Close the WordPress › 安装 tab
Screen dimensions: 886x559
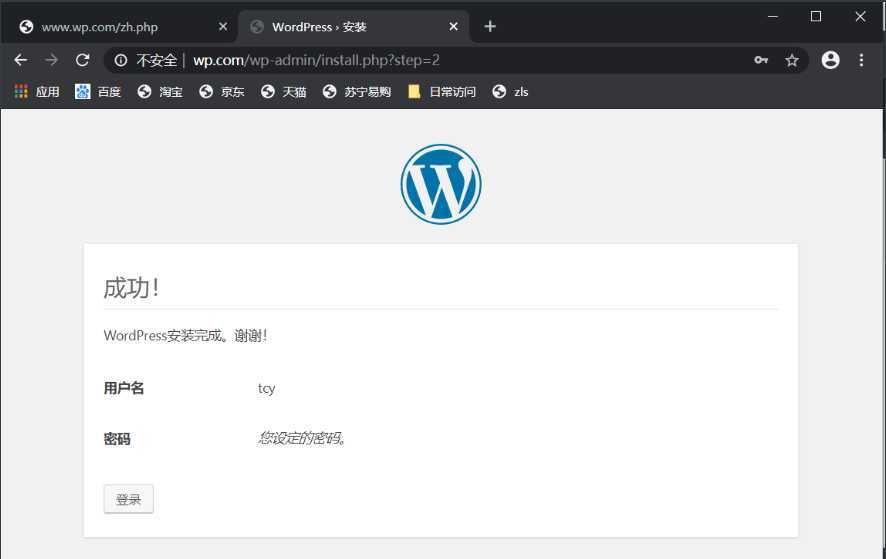(453, 27)
